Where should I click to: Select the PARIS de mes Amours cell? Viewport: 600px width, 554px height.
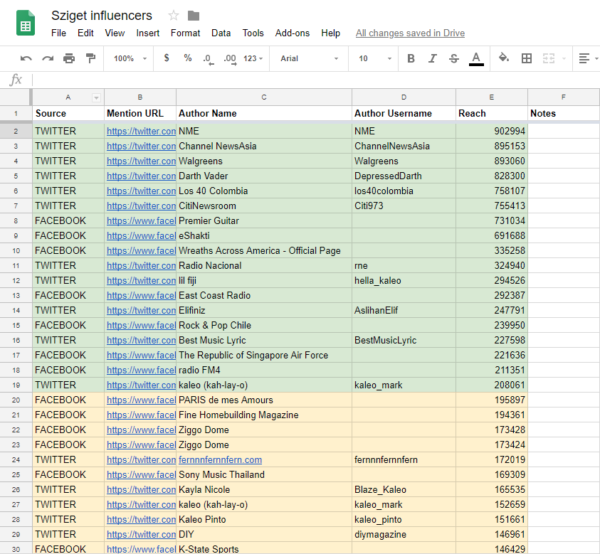click(x=264, y=400)
